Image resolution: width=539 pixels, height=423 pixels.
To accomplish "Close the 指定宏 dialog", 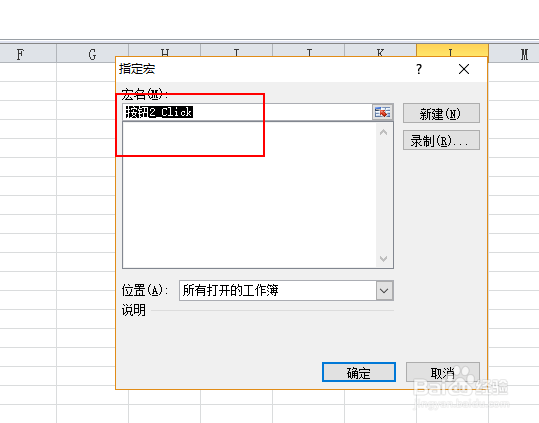I will click(x=464, y=69).
